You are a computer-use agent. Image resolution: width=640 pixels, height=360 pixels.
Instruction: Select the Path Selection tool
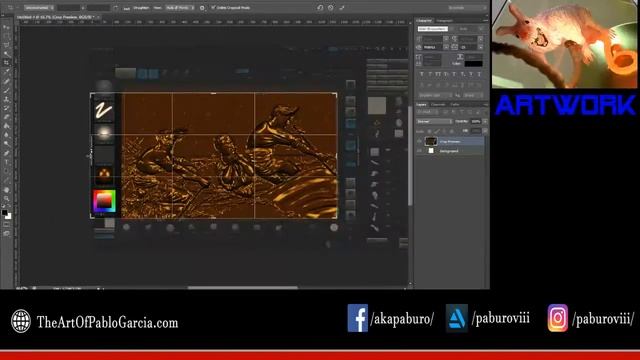click(6, 171)
